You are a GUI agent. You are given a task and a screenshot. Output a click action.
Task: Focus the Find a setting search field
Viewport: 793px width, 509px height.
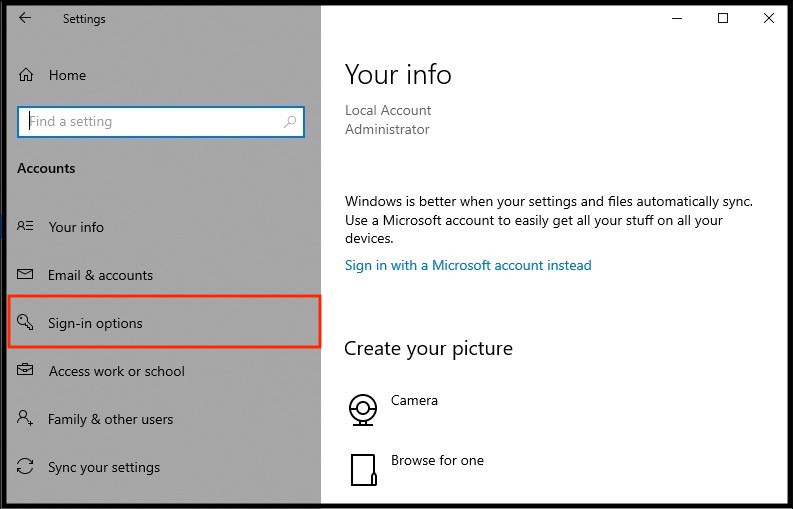pyautogui.click(x=161, y=121)
